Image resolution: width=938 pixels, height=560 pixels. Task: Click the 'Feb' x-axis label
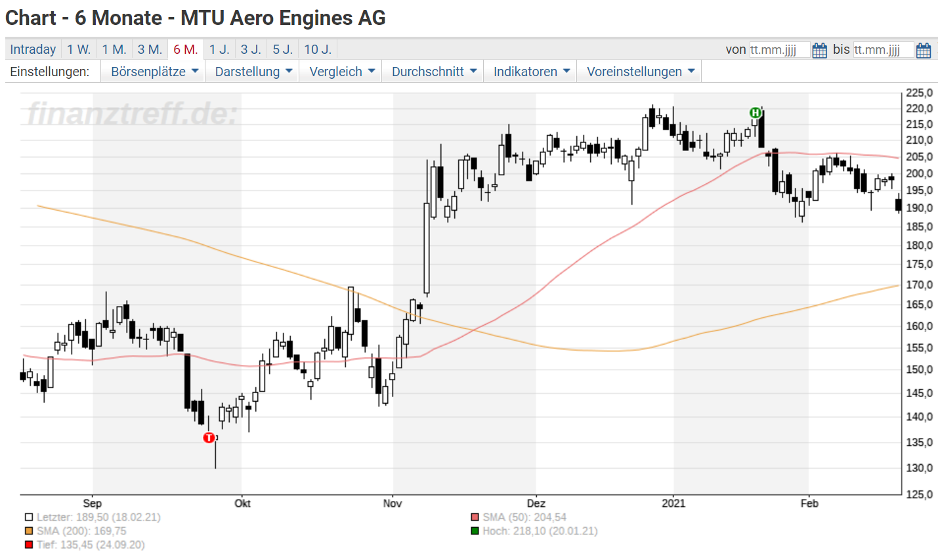(809, 504)
